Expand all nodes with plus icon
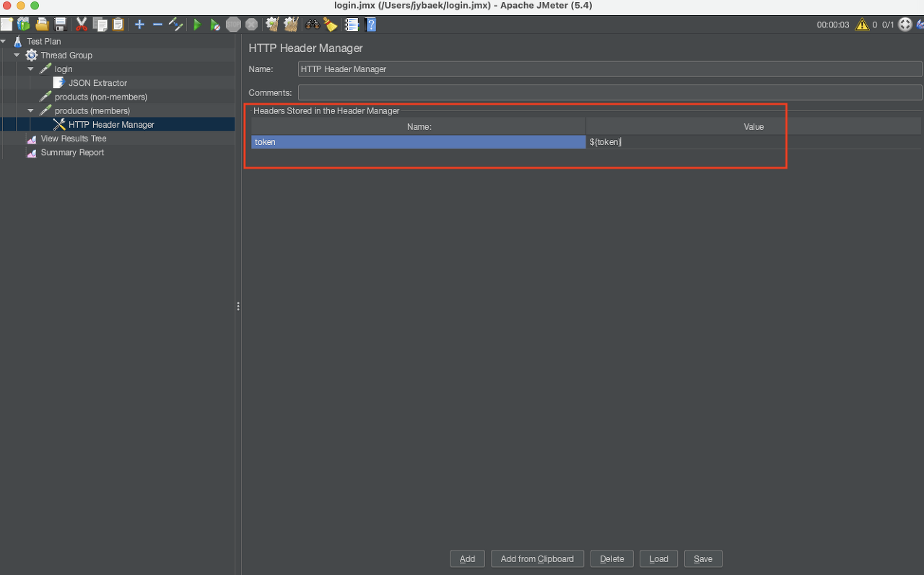The height and width of the screenshot is (575, 924). (140, 25)
